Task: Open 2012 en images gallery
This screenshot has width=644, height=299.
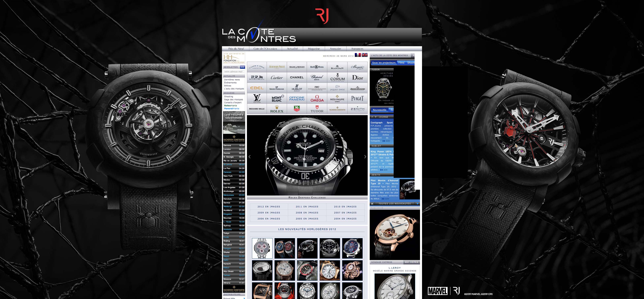Action: pos(269,207)
